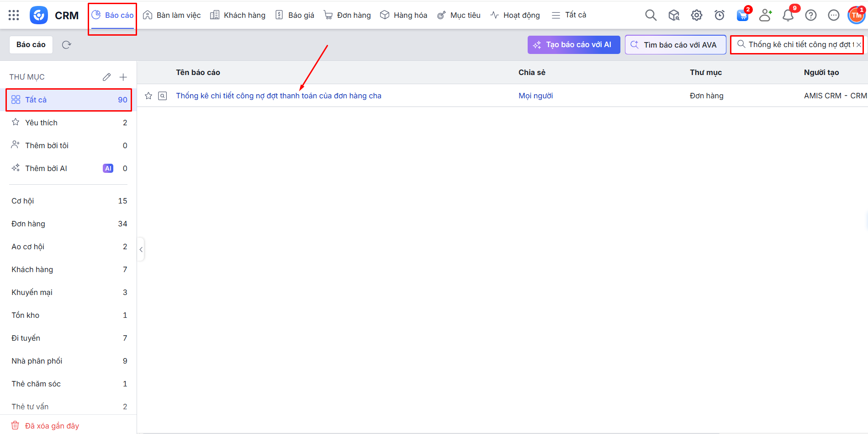Switch to the Đơn hàng tab
The height and width of the screenshot is (434, 868).
pos(347,15)
